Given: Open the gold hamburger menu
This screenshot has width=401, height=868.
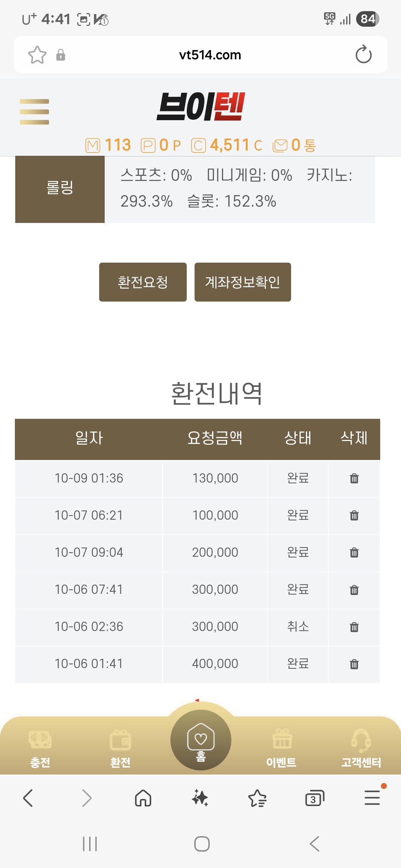Looking at the screenshot, I should [x=34, y=112].
